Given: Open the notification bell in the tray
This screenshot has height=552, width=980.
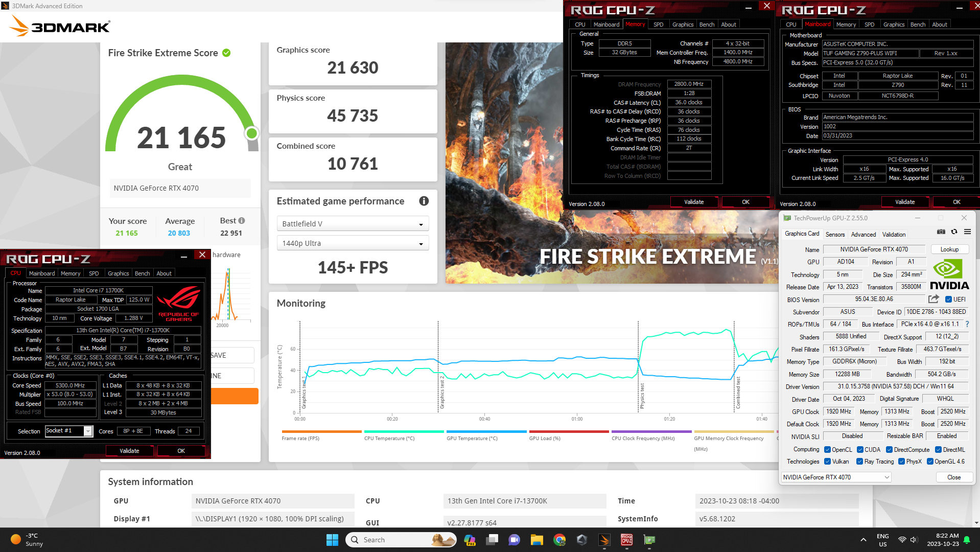Looking at the screenshot, I should [x=967, y=540].
